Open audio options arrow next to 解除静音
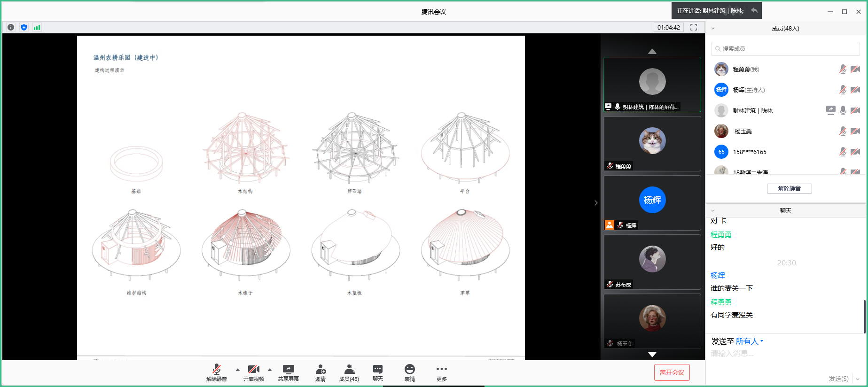 point(237,370)
